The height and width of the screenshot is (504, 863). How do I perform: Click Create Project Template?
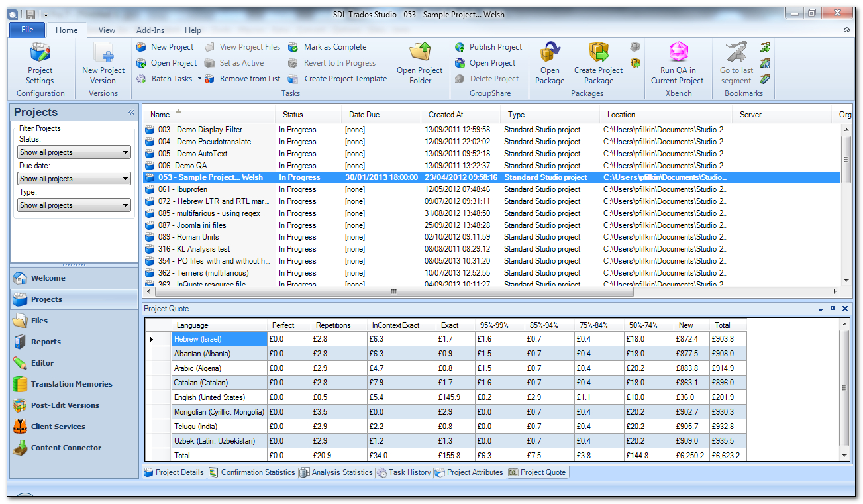(337, 79)
